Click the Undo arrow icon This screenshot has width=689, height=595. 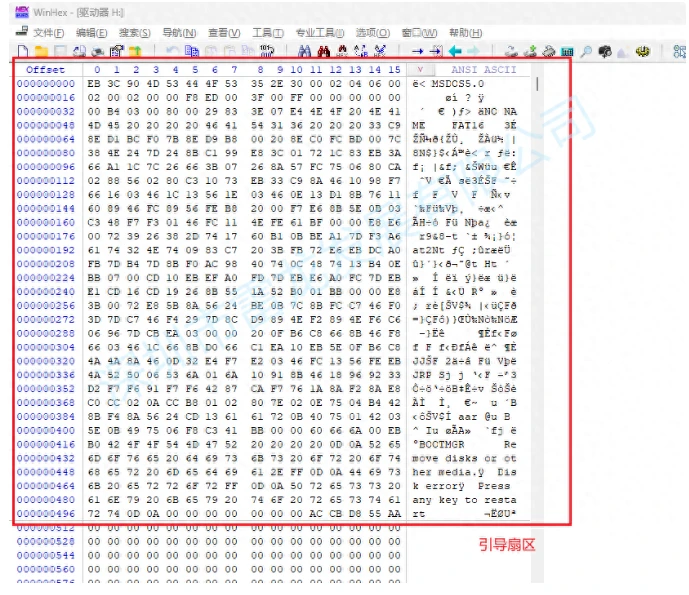173,50
